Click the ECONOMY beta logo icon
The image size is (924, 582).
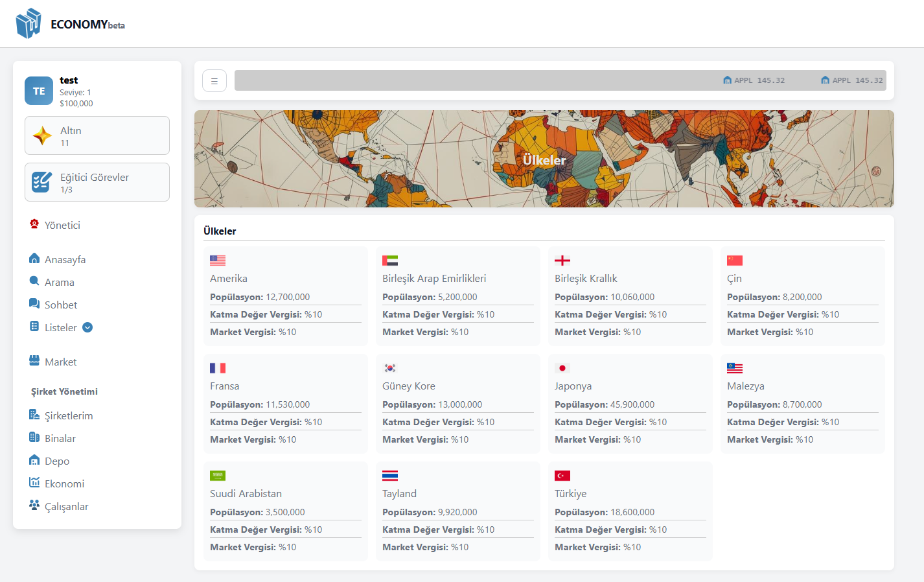29,24
